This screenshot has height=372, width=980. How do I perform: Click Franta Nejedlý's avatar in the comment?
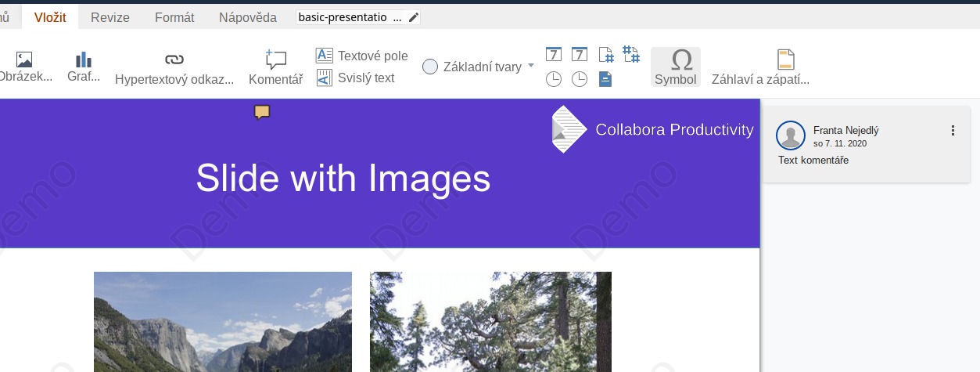point(791,135)
